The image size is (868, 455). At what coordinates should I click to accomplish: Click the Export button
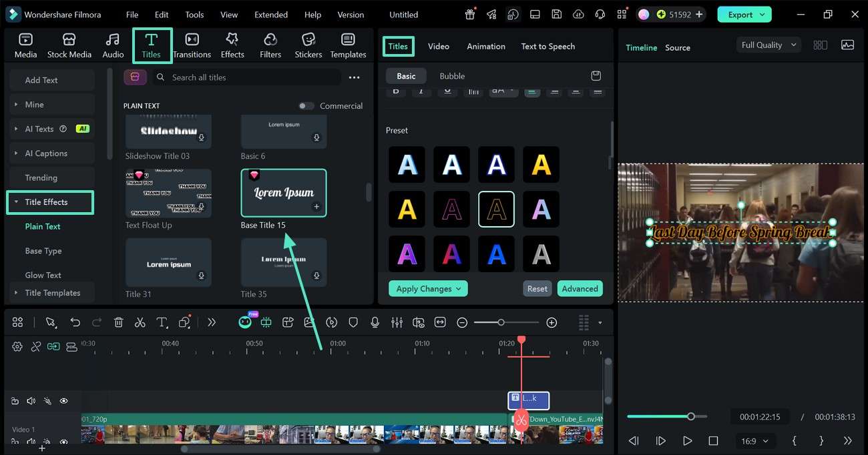[744, 14]
